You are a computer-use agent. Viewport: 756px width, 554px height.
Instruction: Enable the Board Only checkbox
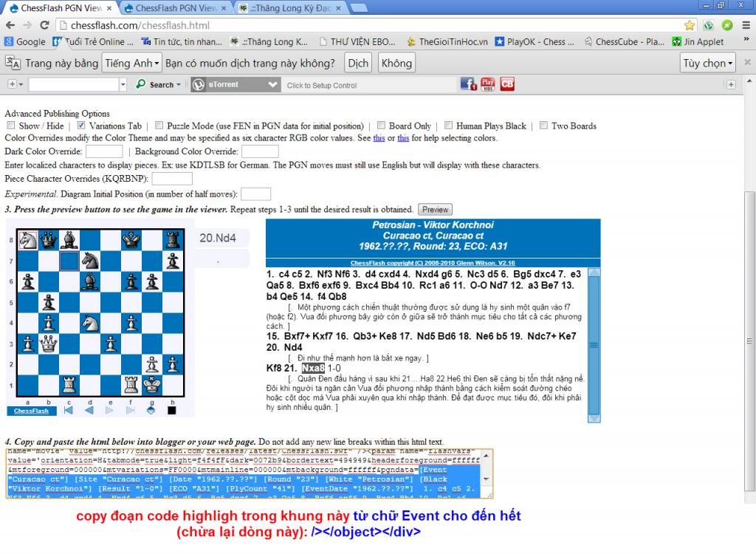pos(381,126)
